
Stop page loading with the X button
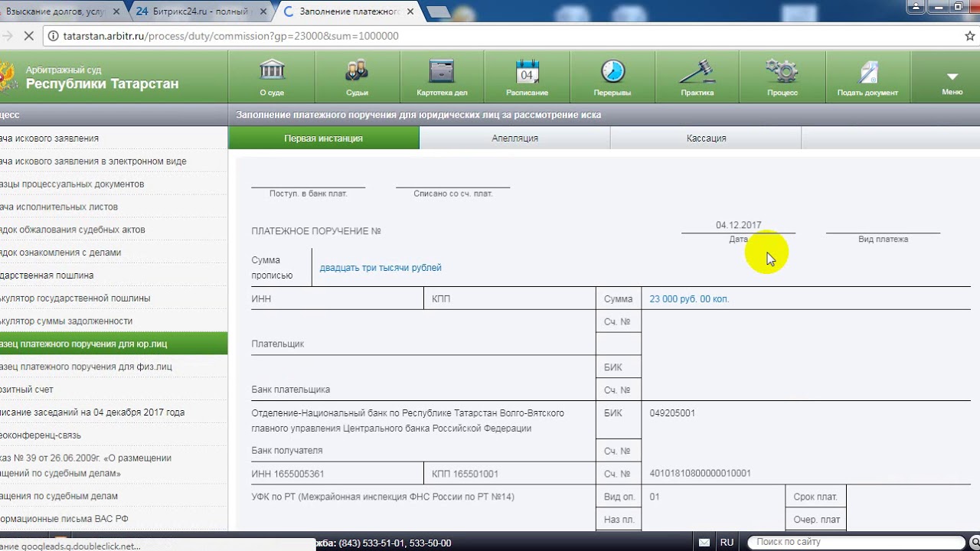pos(28,36)
